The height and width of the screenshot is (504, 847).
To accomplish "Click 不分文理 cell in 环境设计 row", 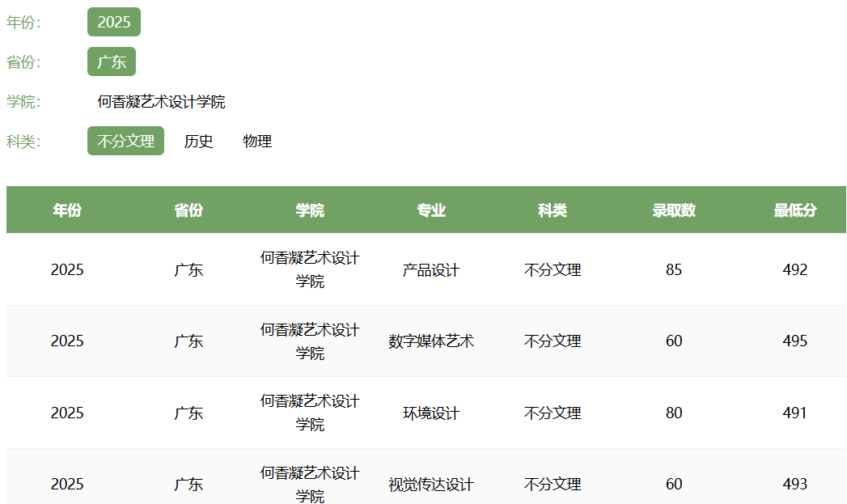I will [x=552, y=413].
